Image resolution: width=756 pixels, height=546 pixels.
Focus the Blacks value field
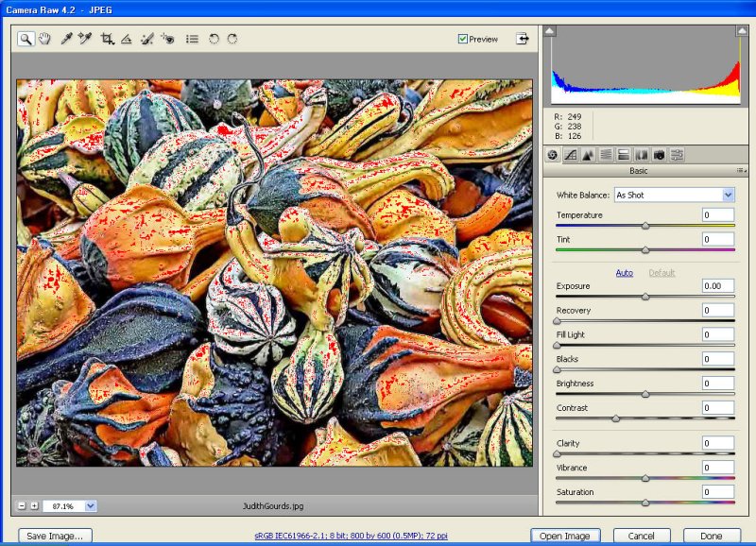[718, 359]
